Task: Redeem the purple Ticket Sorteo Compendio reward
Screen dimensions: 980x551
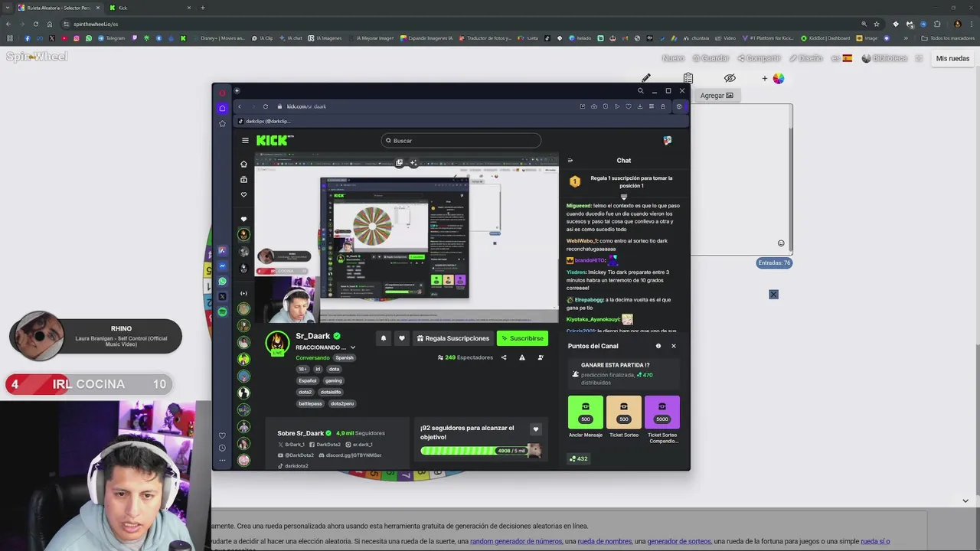Action: [x=662, y=412]
